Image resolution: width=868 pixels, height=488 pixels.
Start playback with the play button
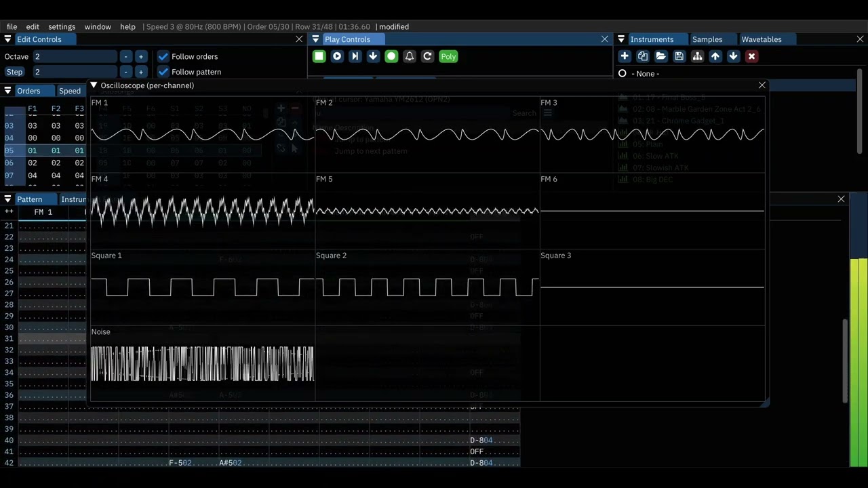(337, 56)
